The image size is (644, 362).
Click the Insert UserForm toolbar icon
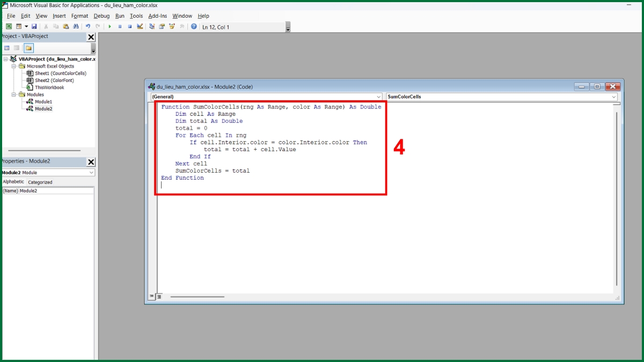click(x=19, y=26)
